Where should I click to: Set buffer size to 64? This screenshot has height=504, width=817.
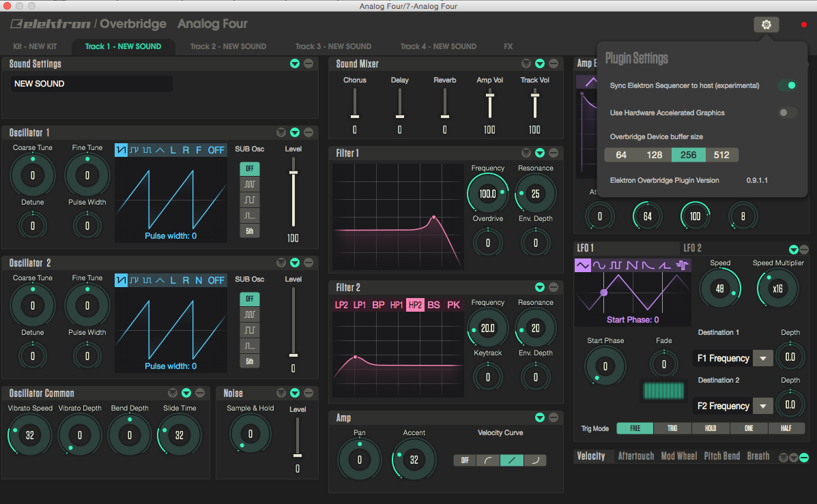pyautogui.click(x=621, y=155)
